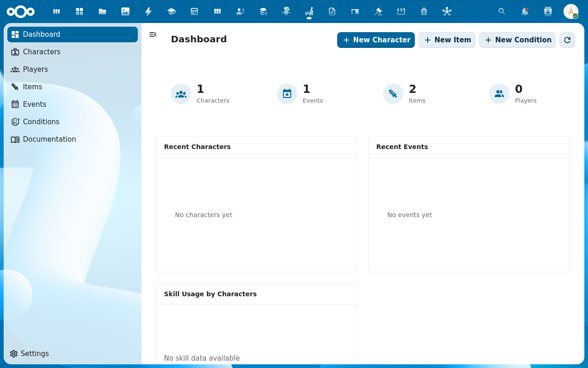This screenshot has height=368, width=588.
Task: Click the 'No characters yet' text
Action: point(204,215)
